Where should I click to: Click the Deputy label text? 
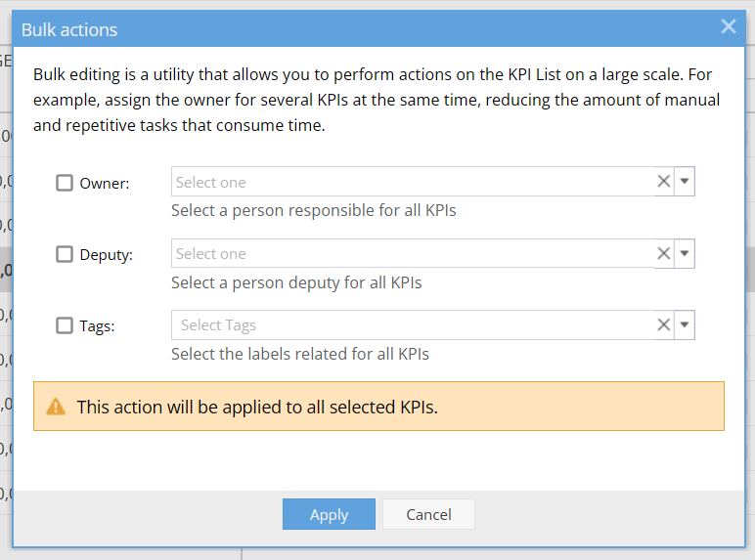[x=106, y=255]
